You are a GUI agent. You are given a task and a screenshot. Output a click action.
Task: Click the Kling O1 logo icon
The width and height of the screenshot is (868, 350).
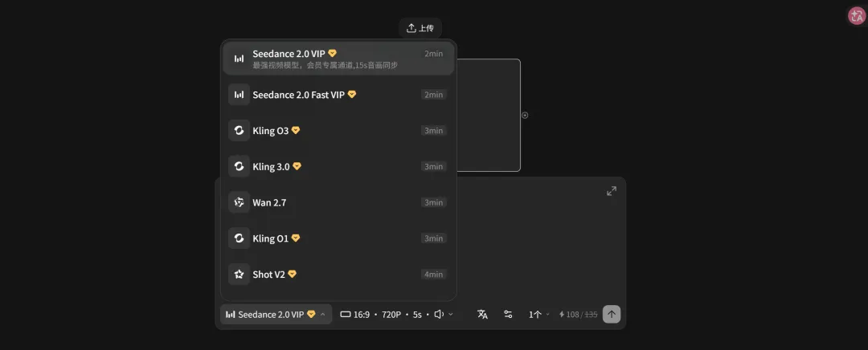pyautogui.click(x=240, y=238)
